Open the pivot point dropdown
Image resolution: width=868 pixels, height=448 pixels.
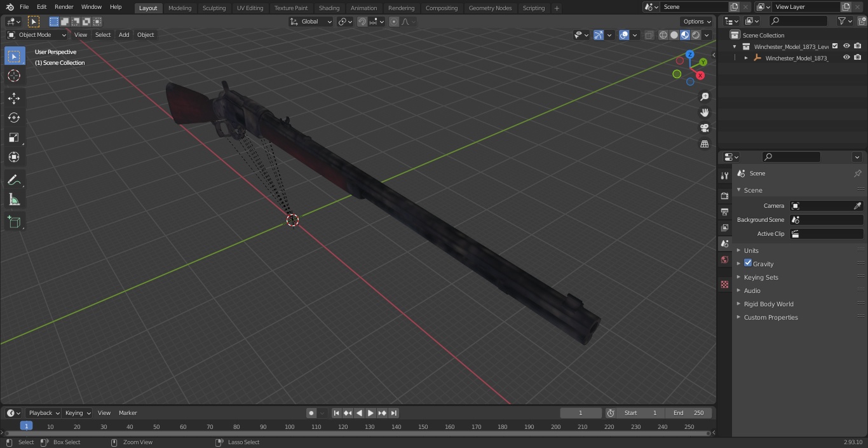[x=345, y=22]
